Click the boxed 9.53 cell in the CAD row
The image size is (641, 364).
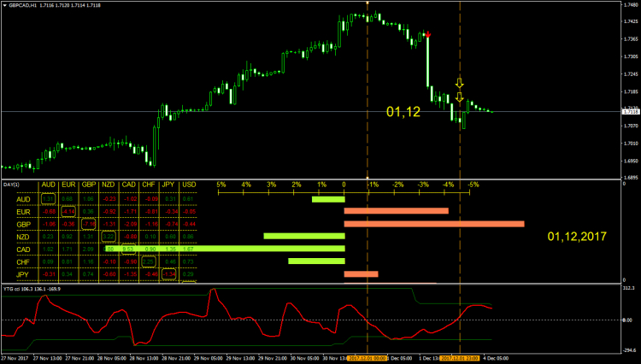point(128,249)
